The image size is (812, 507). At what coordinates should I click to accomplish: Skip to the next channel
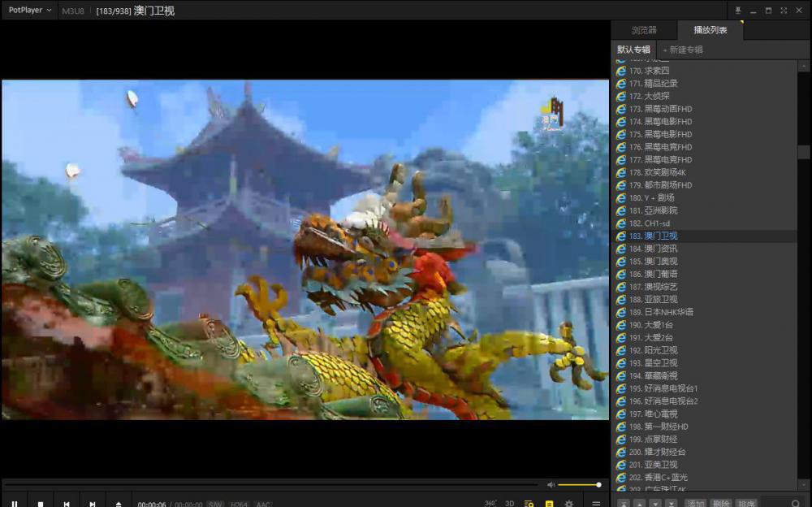coord(93,504)
